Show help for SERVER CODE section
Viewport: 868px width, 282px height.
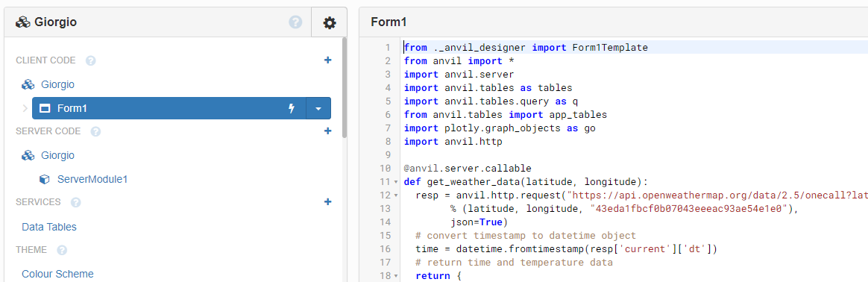click(x=95, y=131)
